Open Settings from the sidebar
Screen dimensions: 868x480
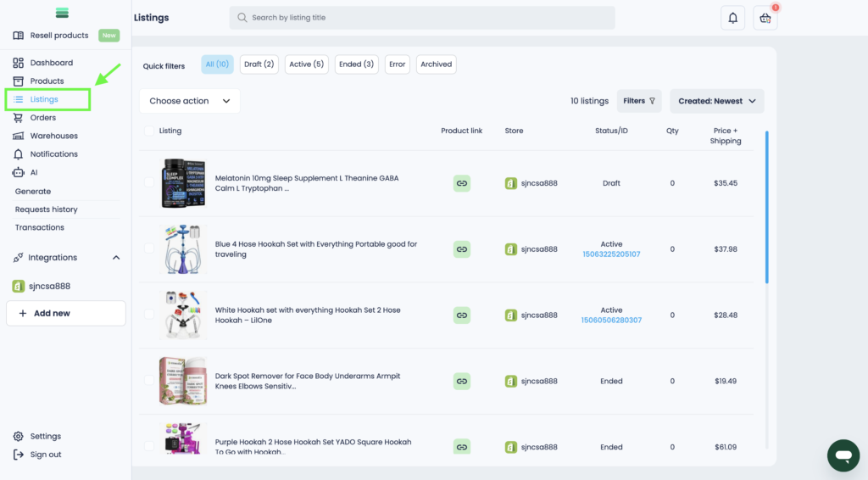[x=45, y=436]
